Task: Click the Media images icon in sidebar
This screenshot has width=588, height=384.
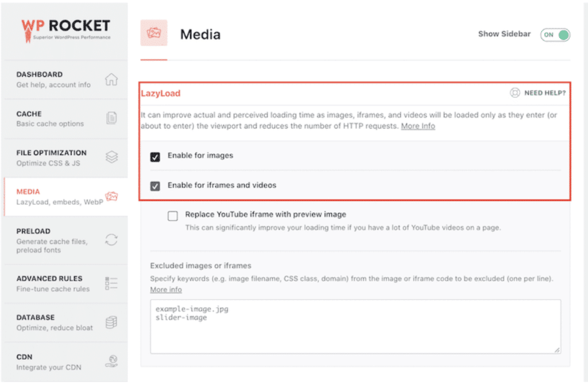Action: (x=111, y=196)
